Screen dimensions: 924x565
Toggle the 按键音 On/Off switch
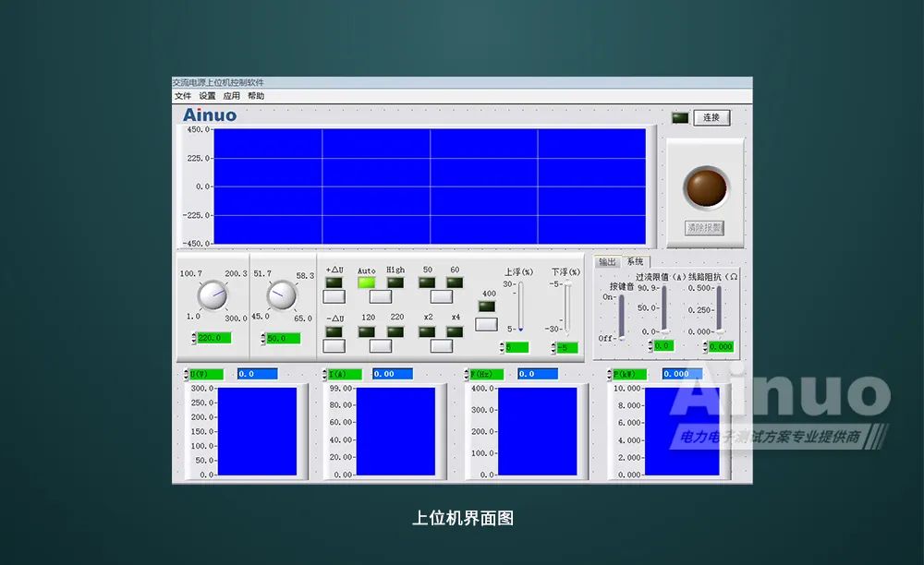coord(621,317)
